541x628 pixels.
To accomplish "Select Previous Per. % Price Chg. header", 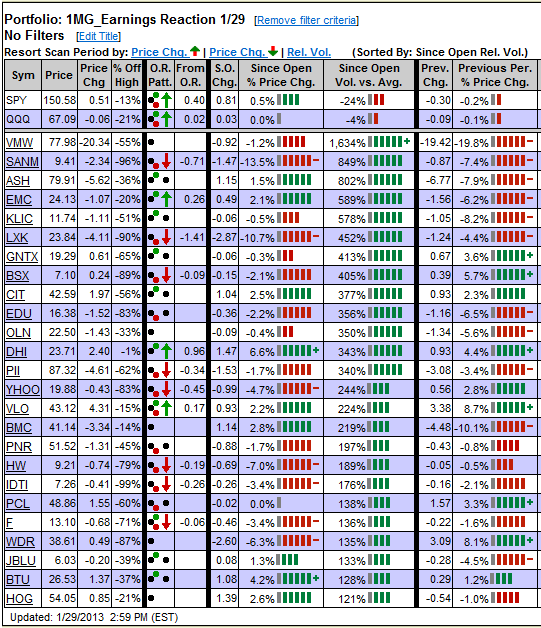I will [x=495, y=75].
